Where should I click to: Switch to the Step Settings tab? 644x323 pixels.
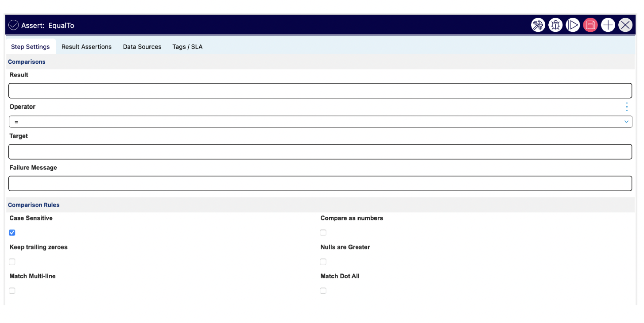coord(31,46)
